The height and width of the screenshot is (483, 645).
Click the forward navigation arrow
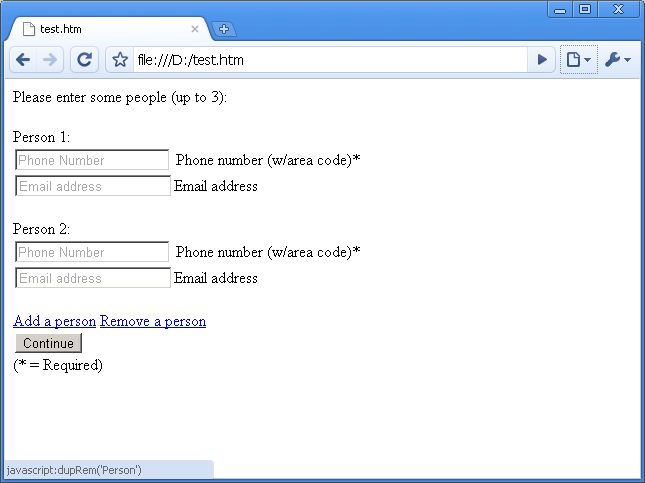[x=50, y=60]
